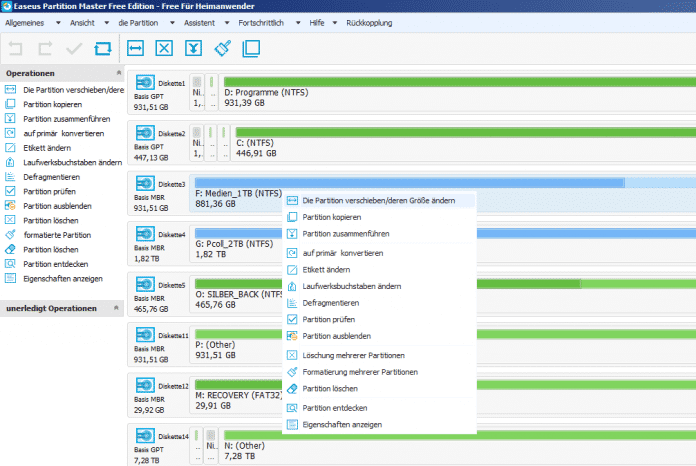Click the Diskette3 disk icon
This screenshot has width=696, height=466.
pyautogui.click(x=145, y=184)
